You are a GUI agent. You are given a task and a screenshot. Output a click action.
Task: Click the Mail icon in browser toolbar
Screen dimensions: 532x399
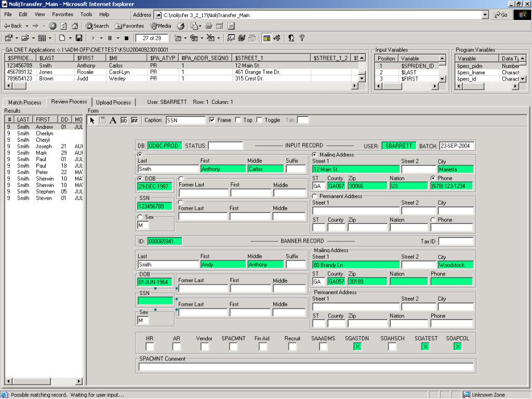(x=194, y=26)
